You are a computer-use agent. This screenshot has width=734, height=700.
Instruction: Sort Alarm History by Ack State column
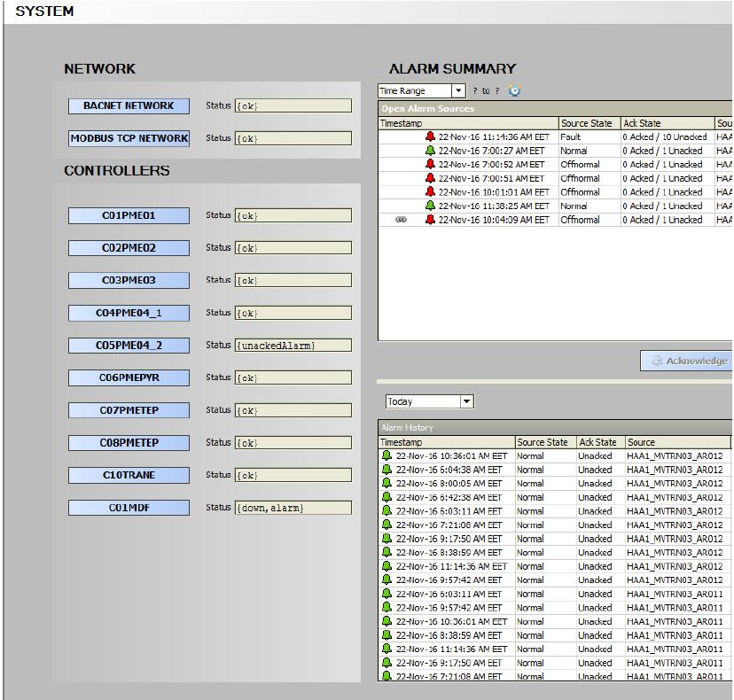(601, 442)
